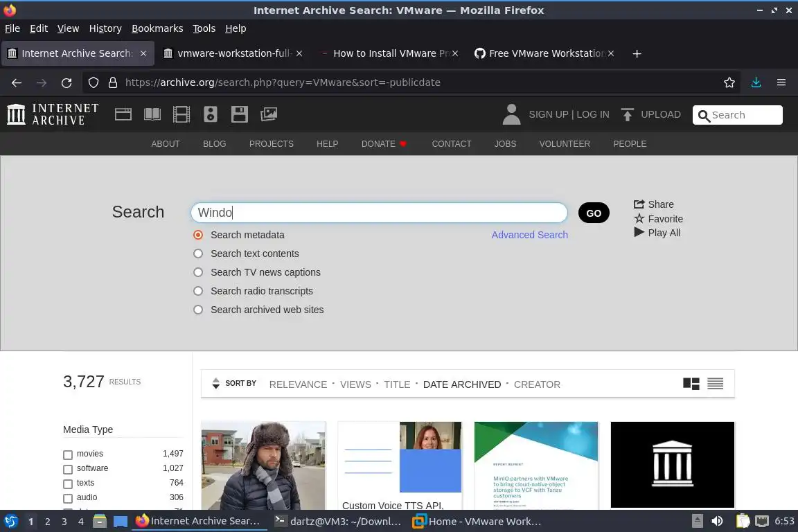Open the Firefox downloads panel

tap(756, 82)
